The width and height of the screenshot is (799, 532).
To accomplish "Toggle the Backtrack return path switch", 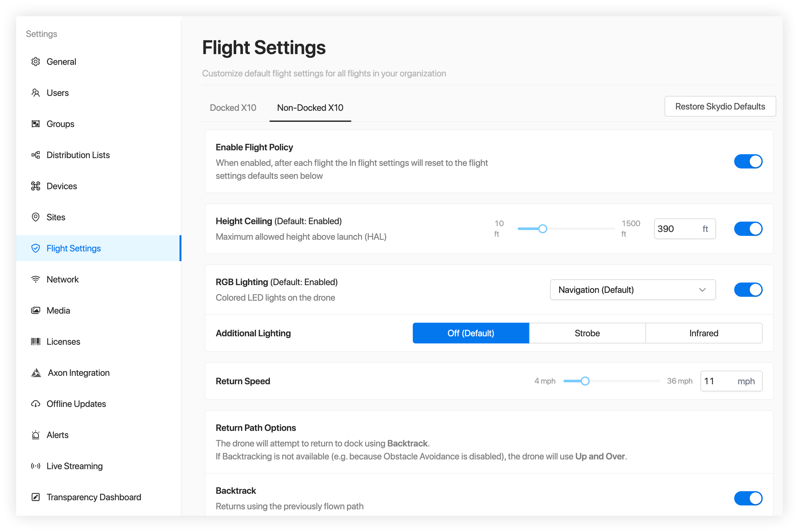I will click(x=748, y=498).
